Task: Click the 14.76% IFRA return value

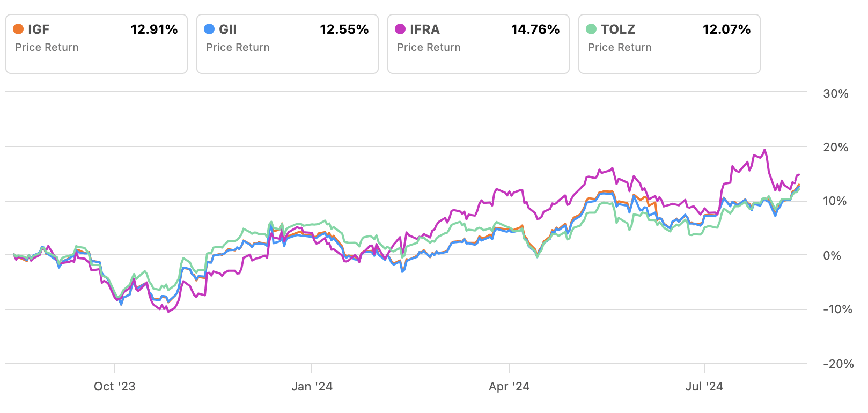Action: pos(535,29)
